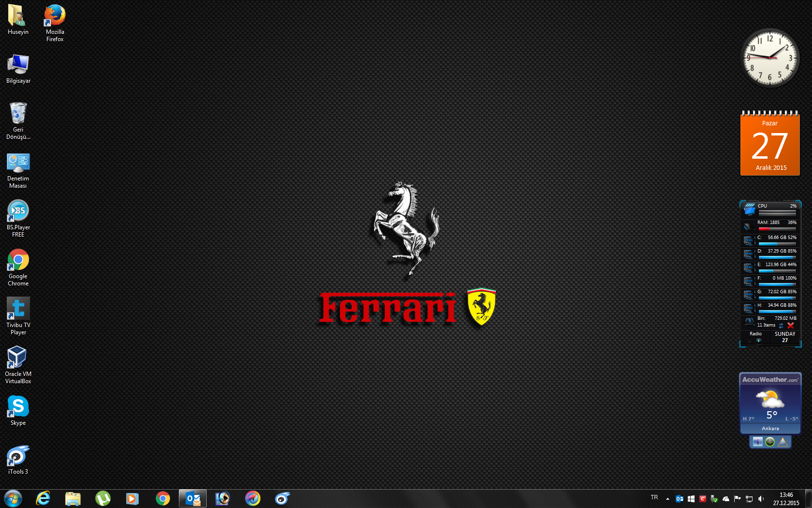Select the Denetim Masası control panel icon

tap(18, 170)
